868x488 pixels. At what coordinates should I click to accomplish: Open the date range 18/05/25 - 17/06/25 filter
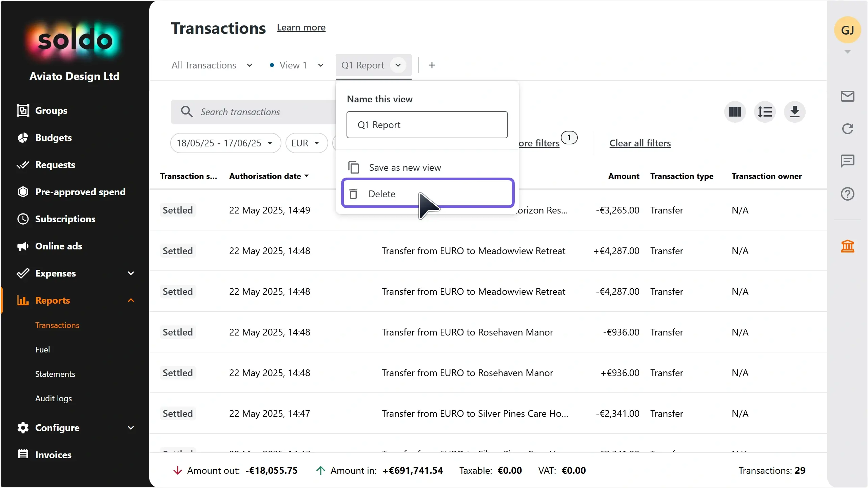[x=225, y=143]
